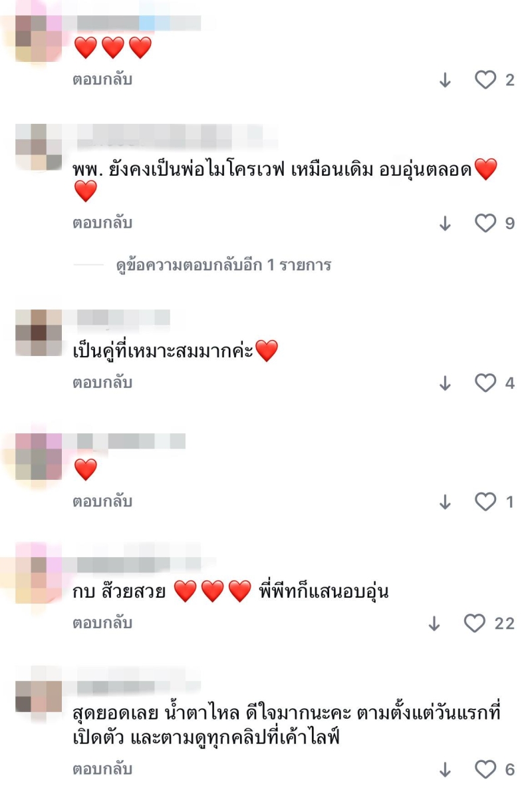The height and width of the screenshot is (788, 532).
Task: Tap the down arrow beside 4 likes
Action: pos(445,383)
